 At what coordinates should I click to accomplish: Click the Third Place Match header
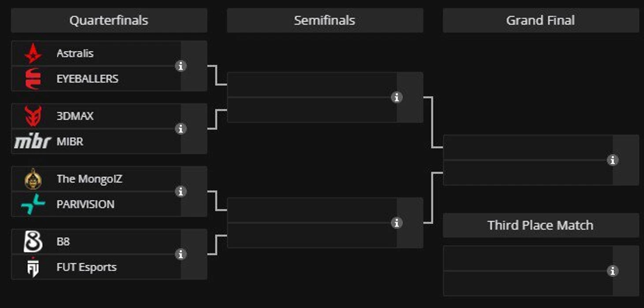click(540, 225)
